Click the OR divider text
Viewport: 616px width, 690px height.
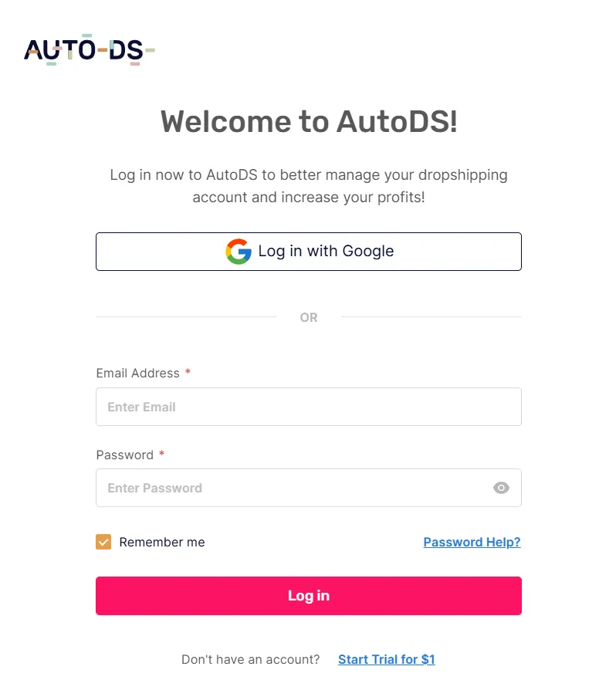(x=309, y=317)
